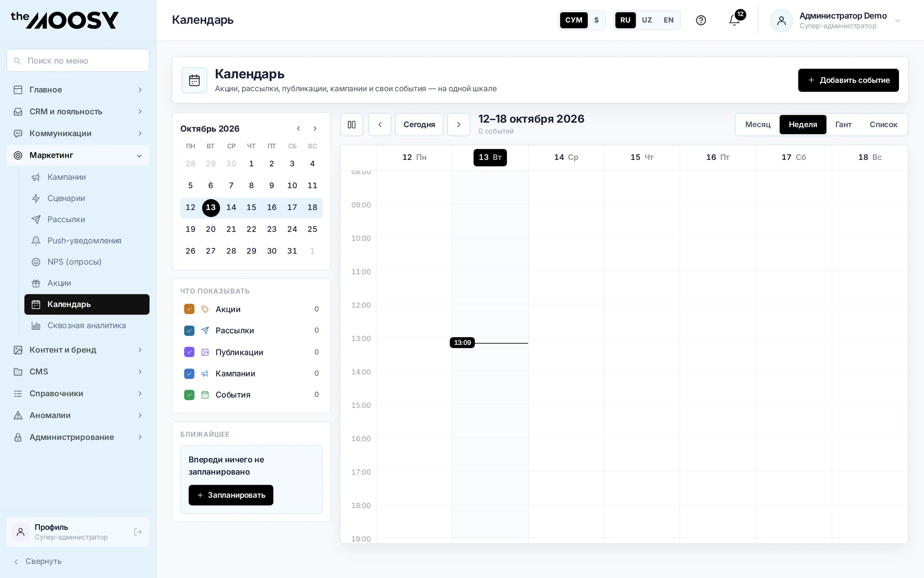The image size is (924, 578).
Task: Open Сквозная аналитика in the sidebar
Action: pos(87,326)
